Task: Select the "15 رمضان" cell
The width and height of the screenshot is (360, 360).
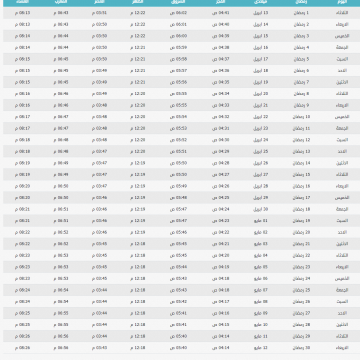Action: 301,175
